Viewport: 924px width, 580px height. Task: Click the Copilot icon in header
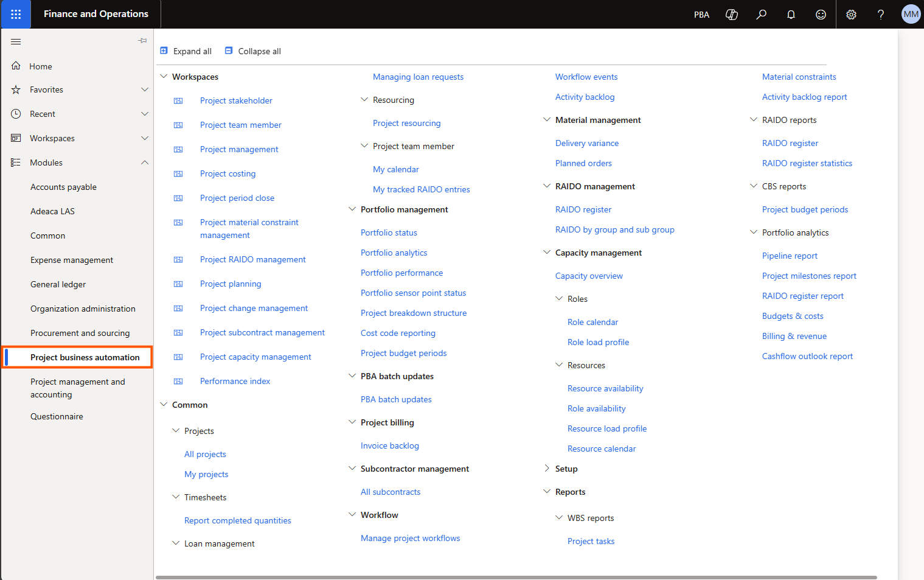[x=732, y=15]
